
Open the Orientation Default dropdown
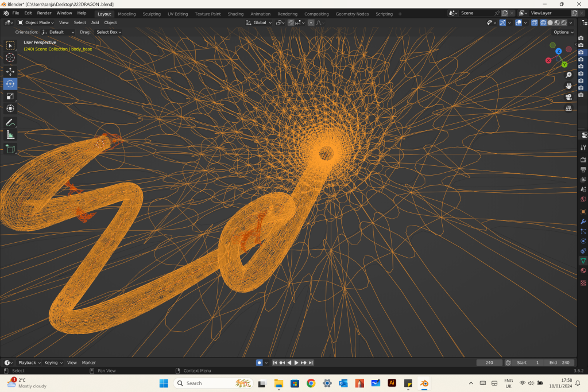tap(58, 32)
